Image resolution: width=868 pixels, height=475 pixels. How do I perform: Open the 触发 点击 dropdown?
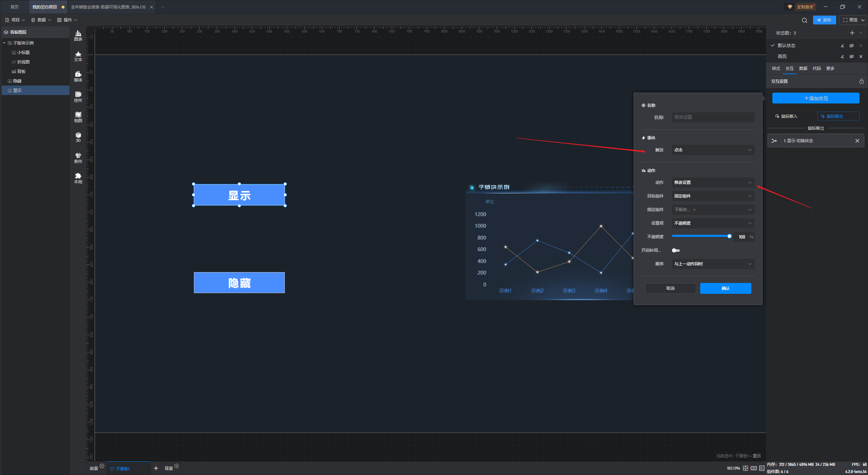tap(713, 150)
